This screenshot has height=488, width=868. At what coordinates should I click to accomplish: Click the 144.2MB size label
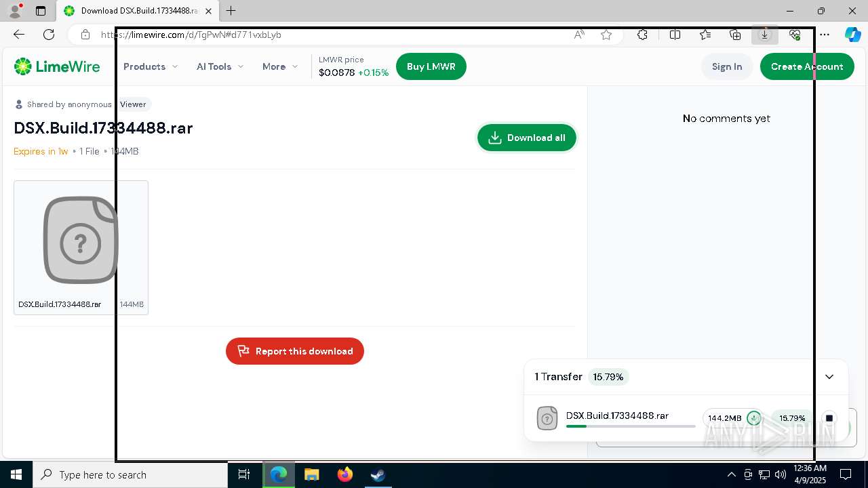tap(725, 418)
